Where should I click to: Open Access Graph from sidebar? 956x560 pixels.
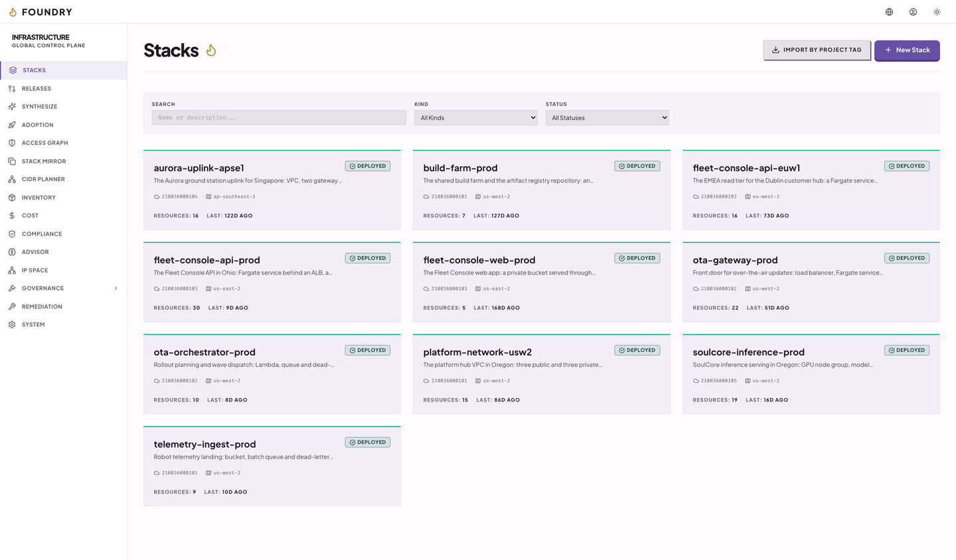[64, 143]
